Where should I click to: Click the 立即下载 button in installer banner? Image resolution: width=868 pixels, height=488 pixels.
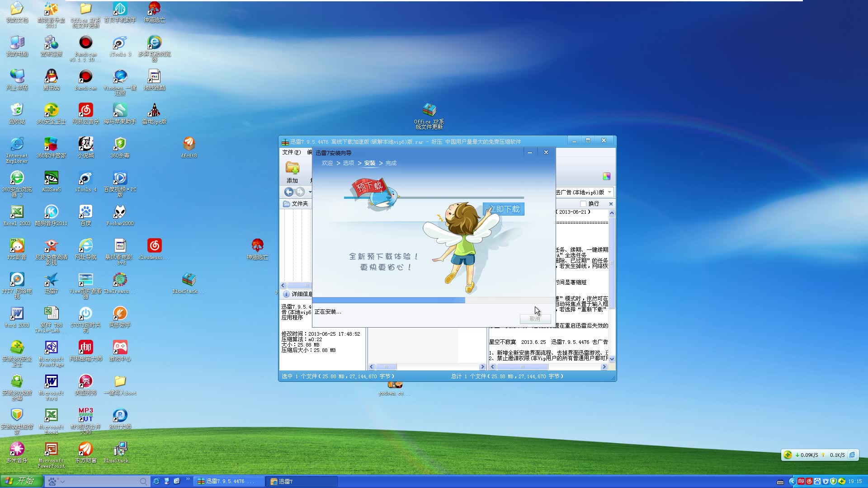tap(504, 209)
